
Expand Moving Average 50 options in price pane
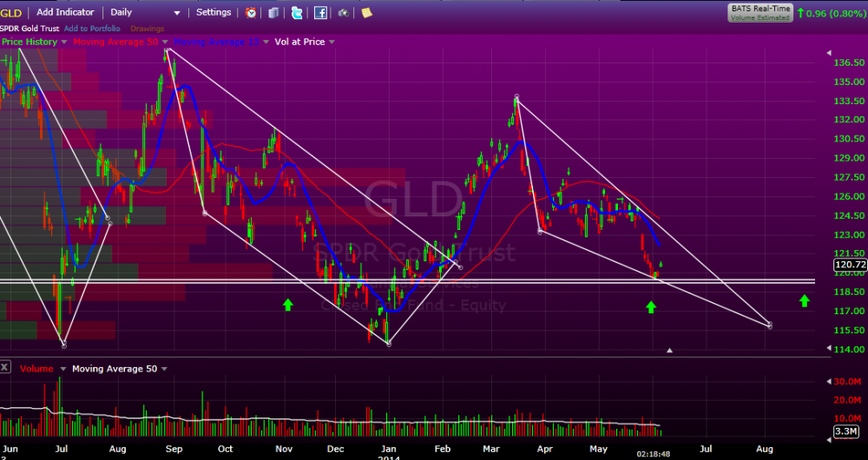coord(164,42)
